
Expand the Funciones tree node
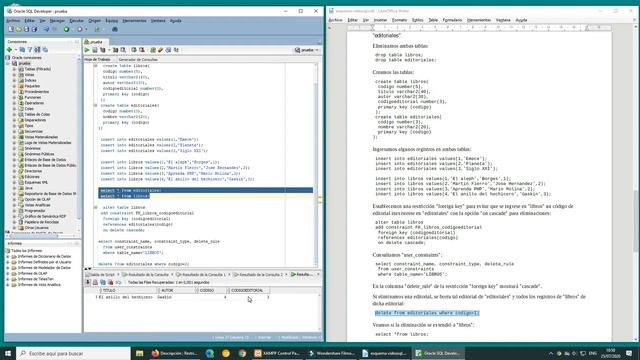[x=15, y=98]
